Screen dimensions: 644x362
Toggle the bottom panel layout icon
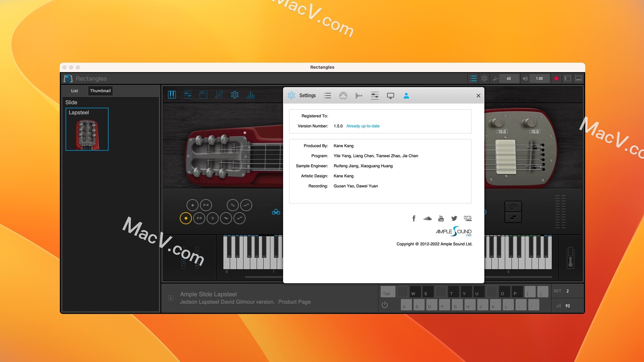[579, 78]
